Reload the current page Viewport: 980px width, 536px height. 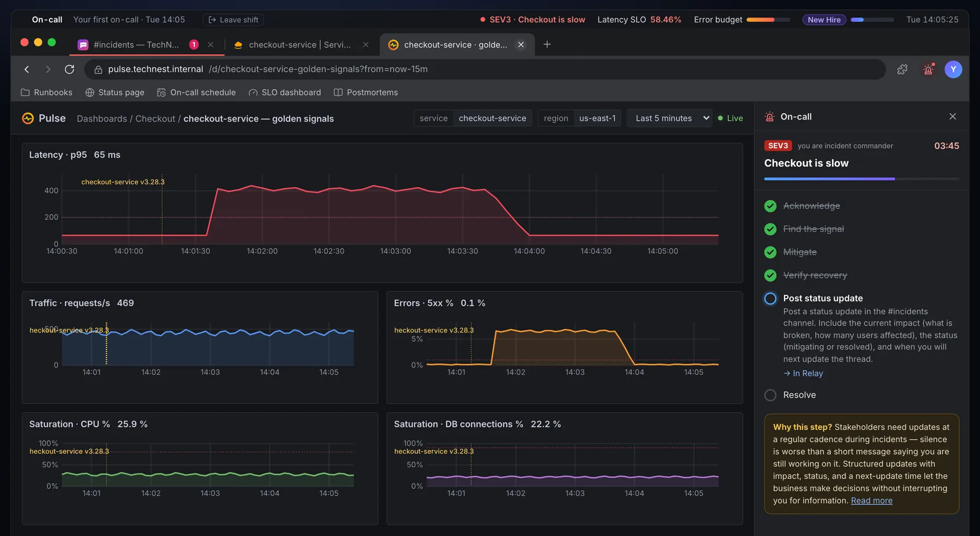(x=69, y=69)
